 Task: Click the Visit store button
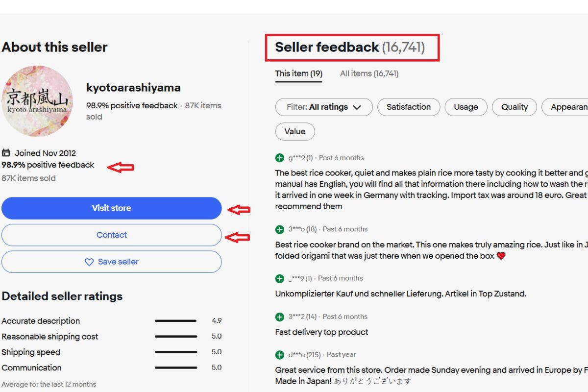point(112,208)
